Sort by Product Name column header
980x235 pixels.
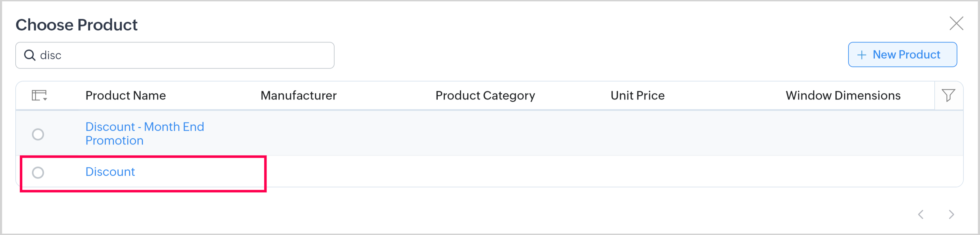[125, 95]
